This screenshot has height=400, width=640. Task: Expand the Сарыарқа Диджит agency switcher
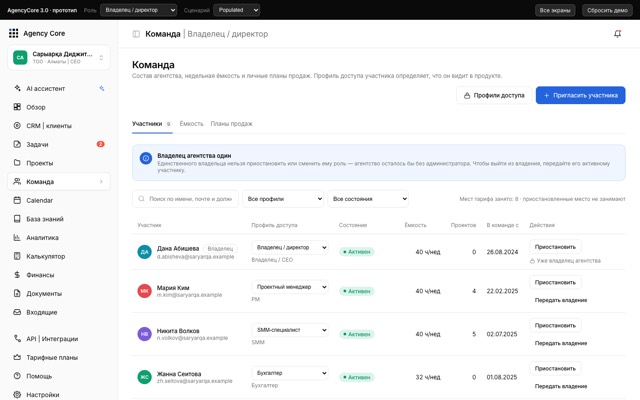click(59, 58)
